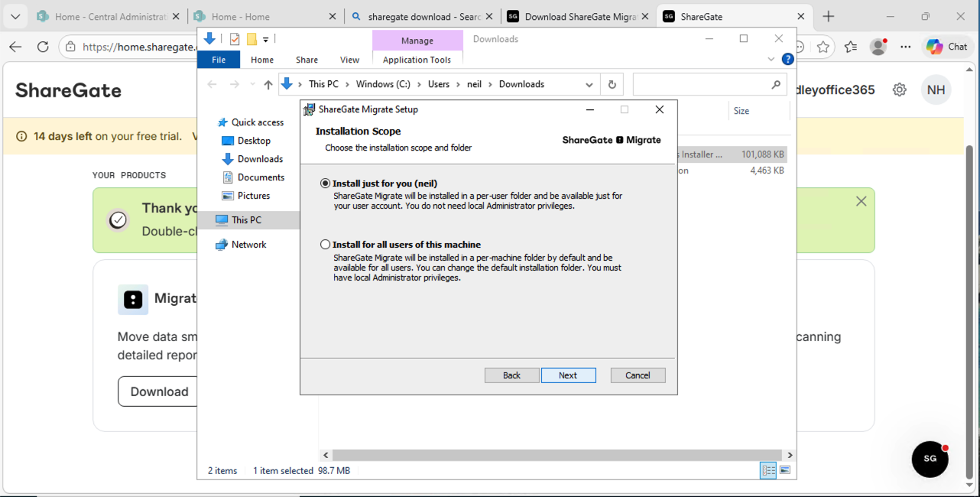Click the 101,088 KB file size cell
The image size is (980, 497).
point(763,154)
